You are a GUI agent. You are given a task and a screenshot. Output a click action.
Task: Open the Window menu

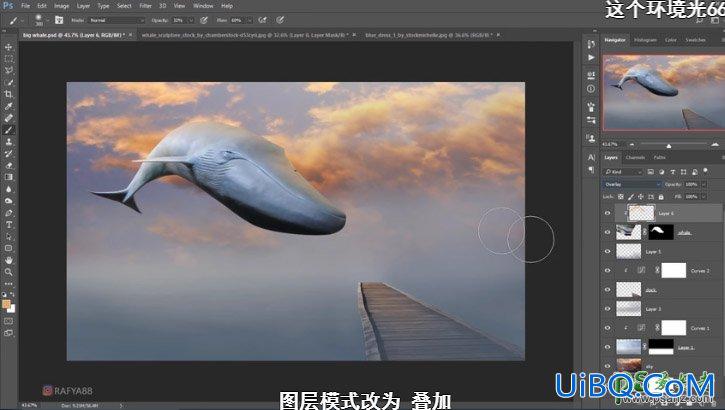click(203, 6)
